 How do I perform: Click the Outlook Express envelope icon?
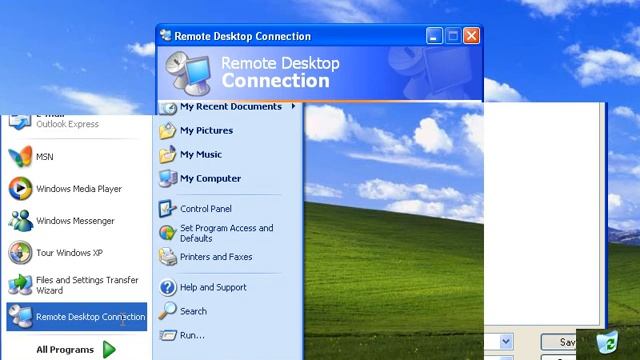coord(20,122)
